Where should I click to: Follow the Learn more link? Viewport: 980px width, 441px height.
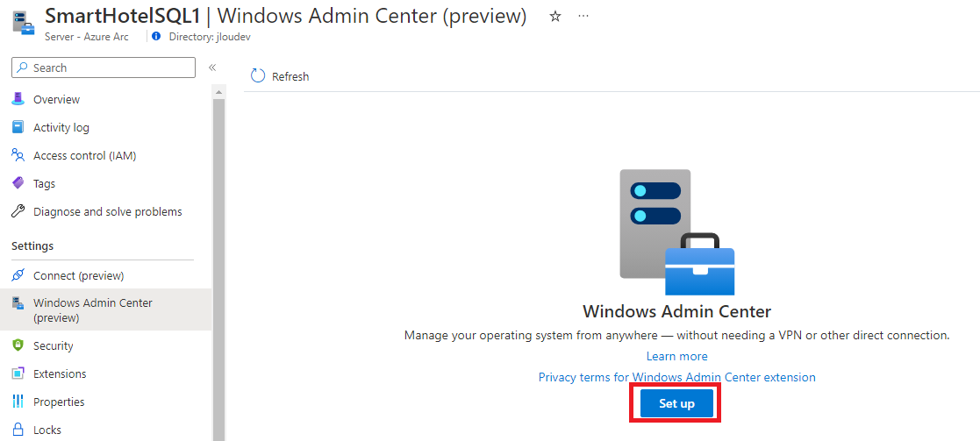[x=676, y=356]
